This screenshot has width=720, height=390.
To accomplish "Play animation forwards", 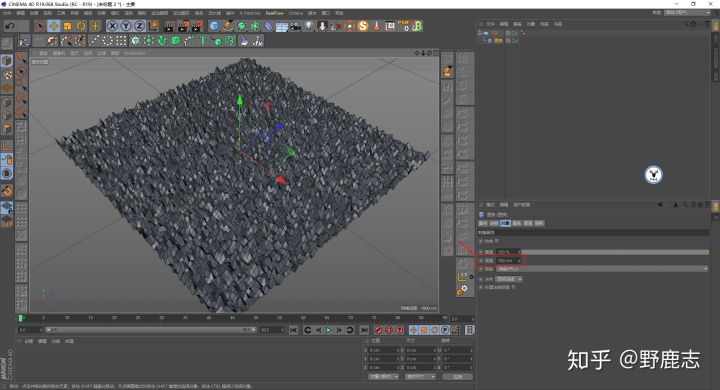I will pos(328,330).
